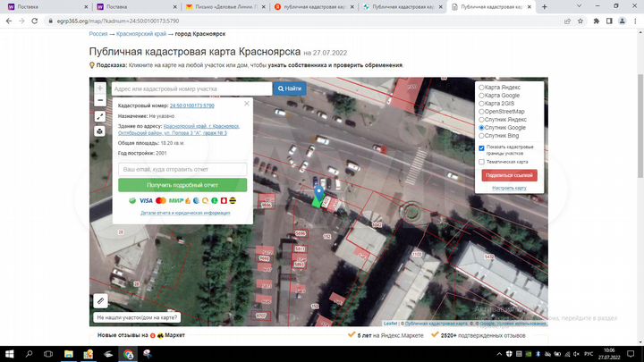Click Получить подробный отчет green button
The image size is (644, 362).
click(182, 185)
